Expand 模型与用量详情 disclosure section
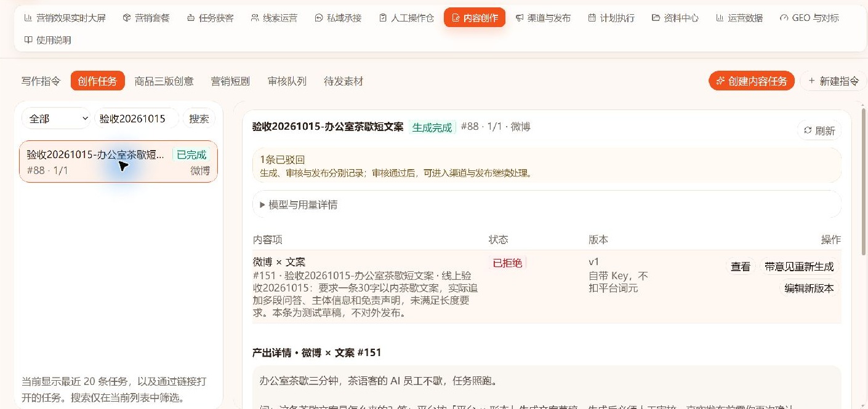Viewport: 868px width, 409px height. [547, 204]
